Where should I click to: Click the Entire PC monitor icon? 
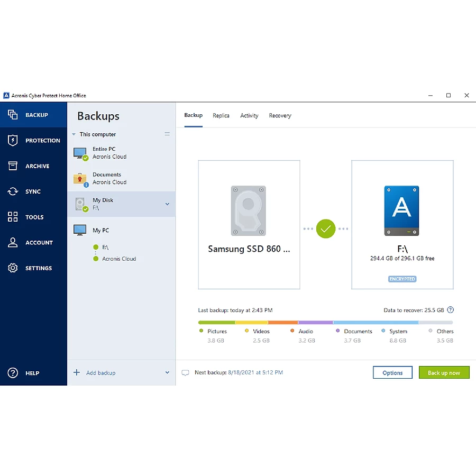pos(80,153)
